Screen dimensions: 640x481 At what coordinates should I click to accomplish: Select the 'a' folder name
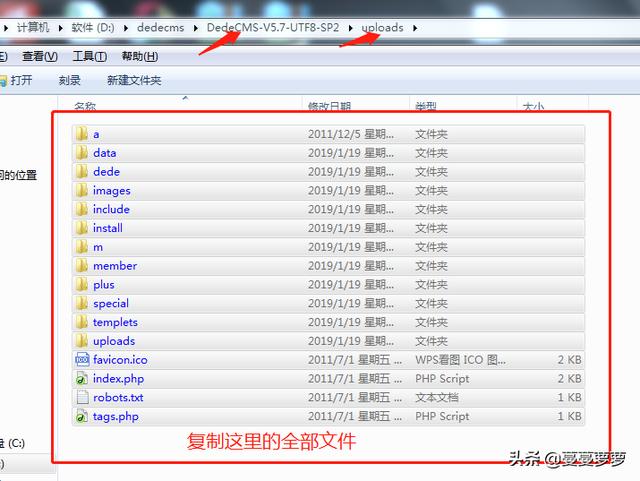pos(96,134)
